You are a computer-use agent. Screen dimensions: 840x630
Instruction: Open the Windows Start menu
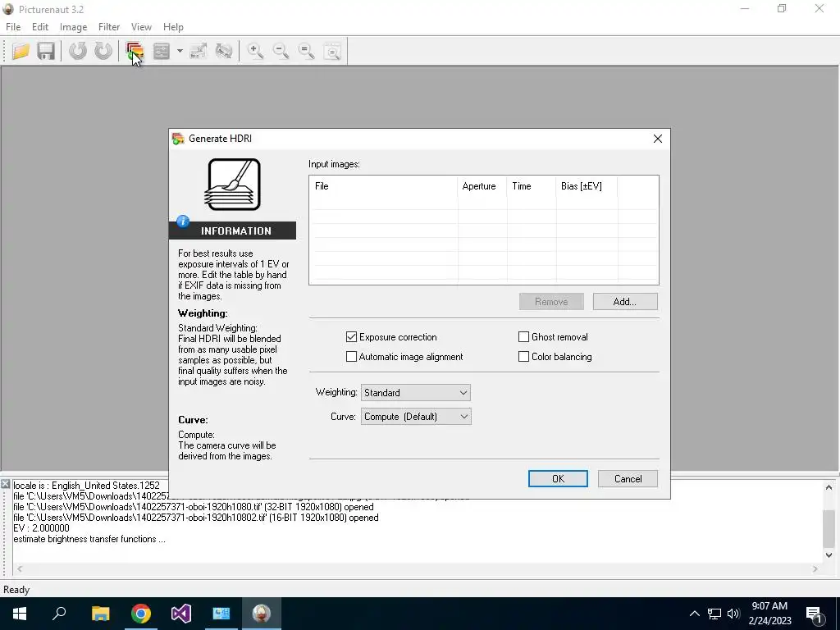(x=20, y=614)
